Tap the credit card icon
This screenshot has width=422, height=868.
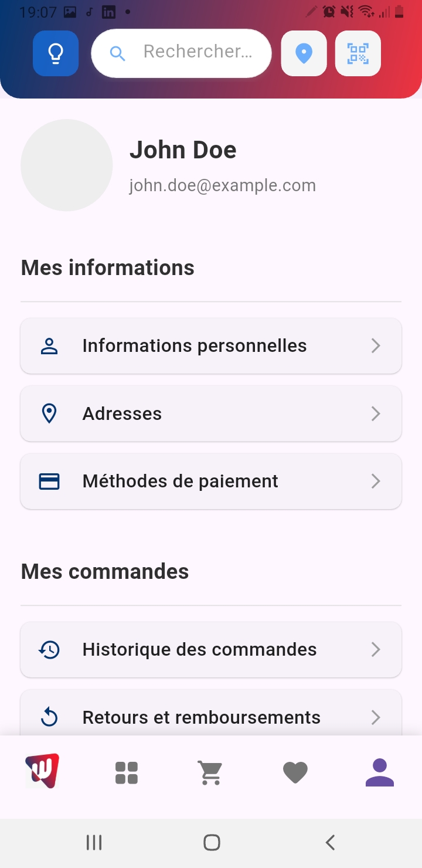(49, 482)
